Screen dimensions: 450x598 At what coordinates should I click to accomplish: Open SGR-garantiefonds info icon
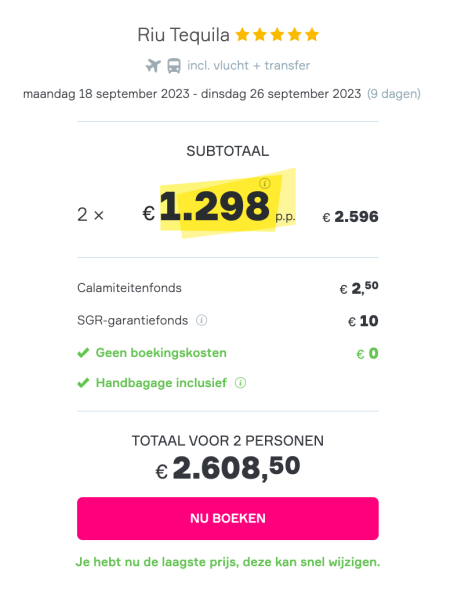(x=201, y=320)
